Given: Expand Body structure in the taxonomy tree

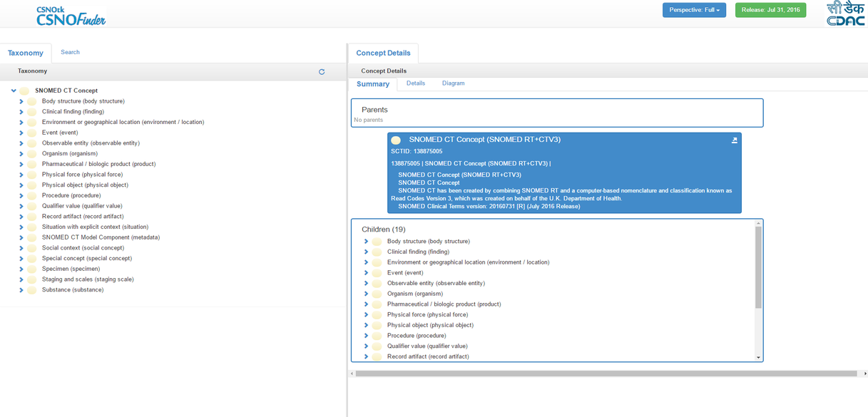Looking at the screenshot, I should tap(21, 101).
